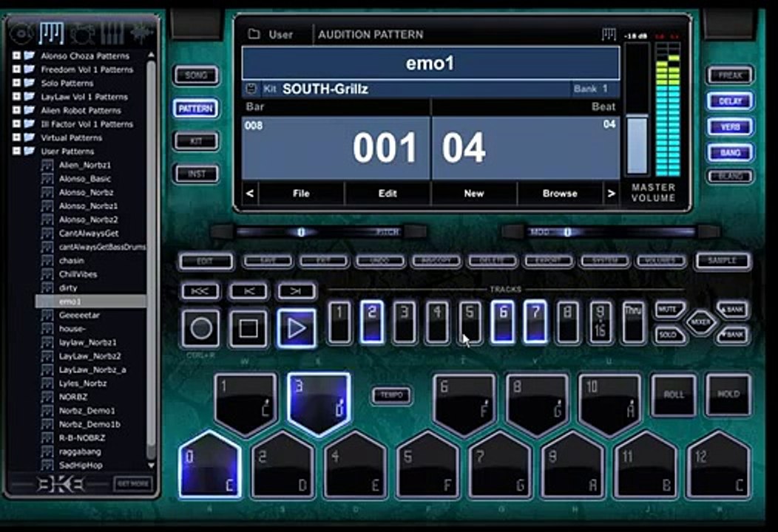This screenshot has height=532, width=778.
Task: Click the ROLL button
Action: point(673,395)
